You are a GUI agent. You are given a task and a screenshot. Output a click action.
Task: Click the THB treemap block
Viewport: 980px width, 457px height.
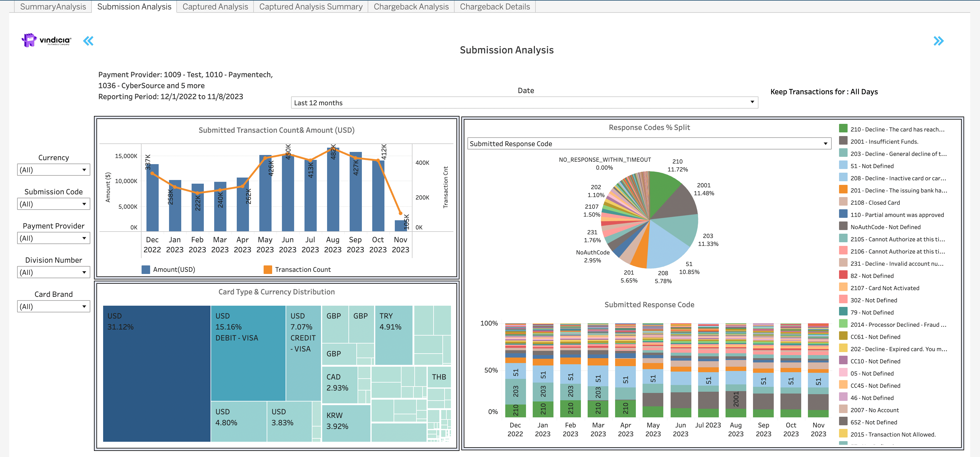click(x=439, y=377)
